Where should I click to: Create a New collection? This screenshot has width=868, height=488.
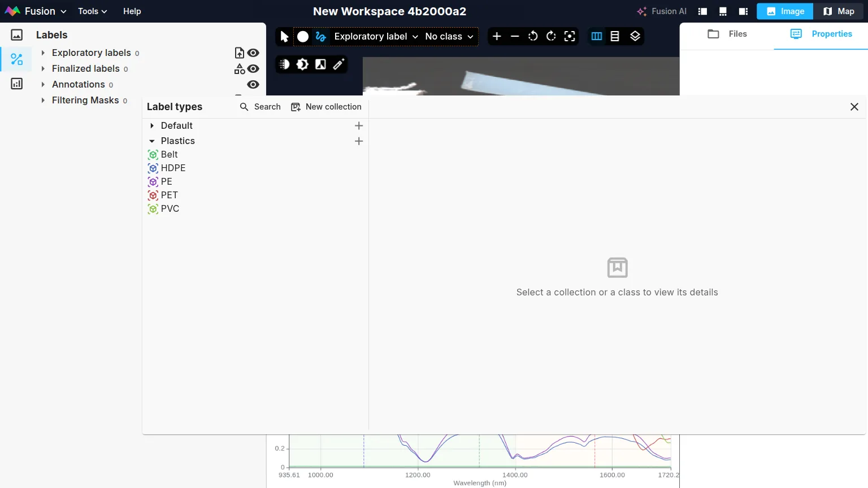[326, 107]
